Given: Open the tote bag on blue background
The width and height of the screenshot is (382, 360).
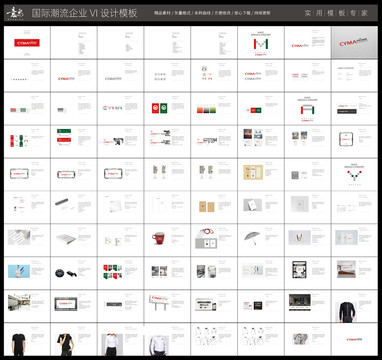Looking at the screenshot, I should click(x=19, y=271).
